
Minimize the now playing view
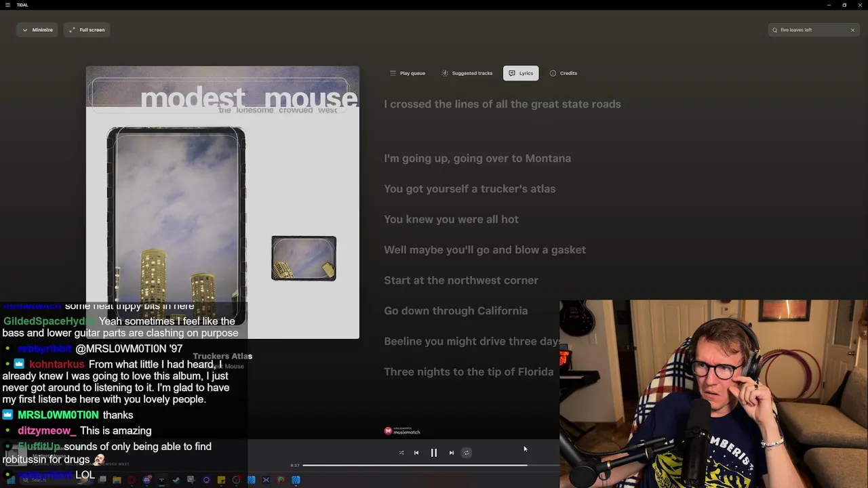(37, 30)
